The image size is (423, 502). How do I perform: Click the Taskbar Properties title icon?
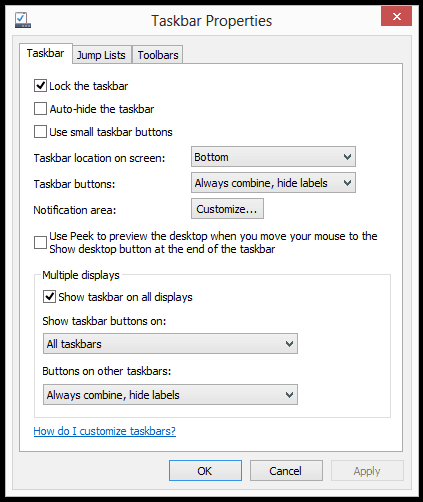pos(23,20)
